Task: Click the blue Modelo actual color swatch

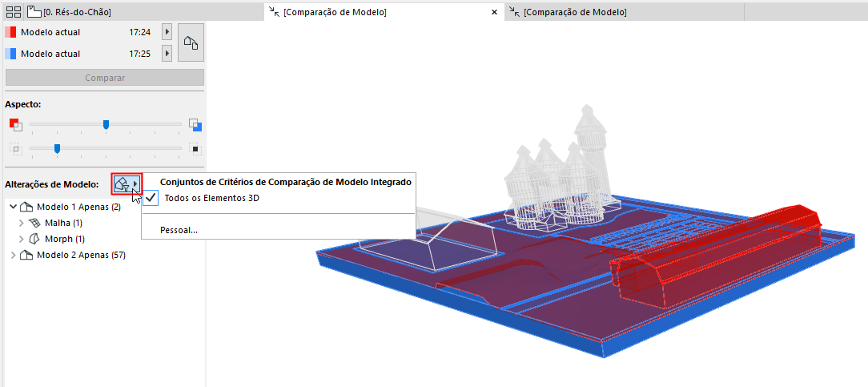Action: click(x=10, y=54)
